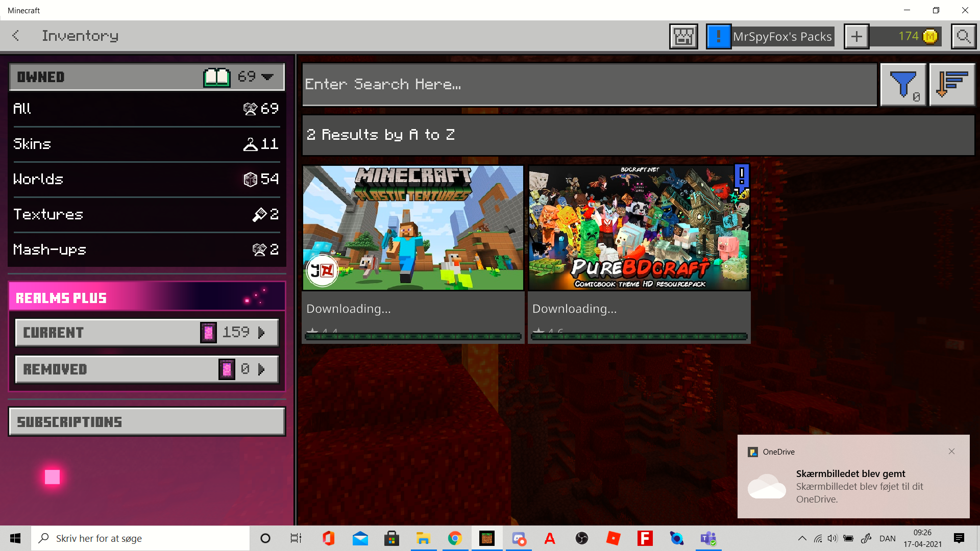The image size is (980, 551).
Task: Select the Worlds category
Action: tap(146, 180)
